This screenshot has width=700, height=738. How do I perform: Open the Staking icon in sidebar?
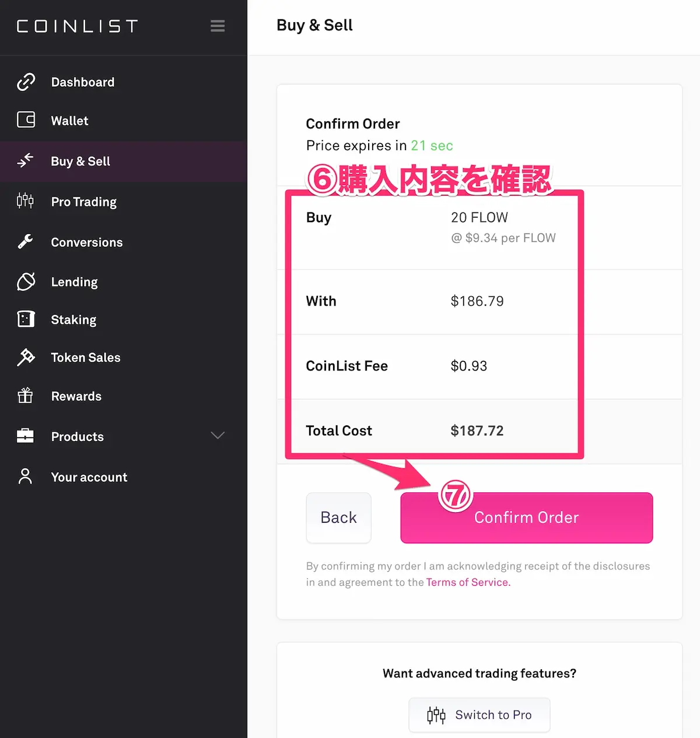[26, 319]
